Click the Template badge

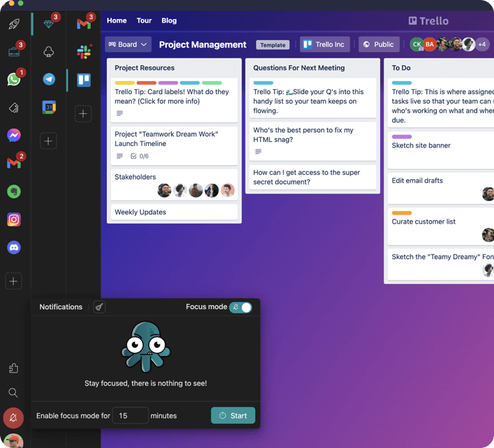click(273, 45)
